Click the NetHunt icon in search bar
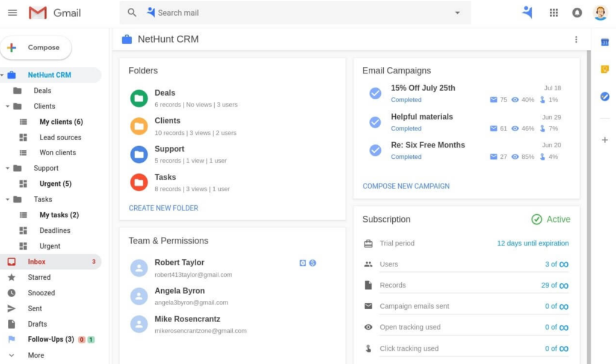The height and width of the screenshot is (364, 616). point(151,12)
